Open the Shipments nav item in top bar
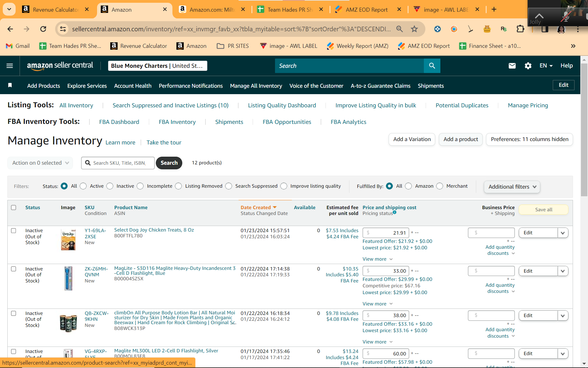This screenshot has width=588, height=368. [431, 86]
